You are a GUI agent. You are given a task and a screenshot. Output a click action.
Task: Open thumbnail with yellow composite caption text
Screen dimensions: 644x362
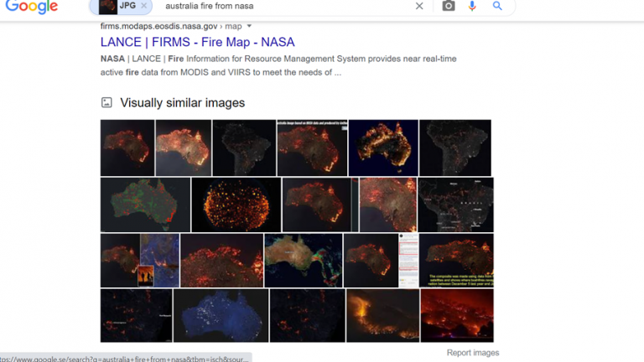pos(456,261)
